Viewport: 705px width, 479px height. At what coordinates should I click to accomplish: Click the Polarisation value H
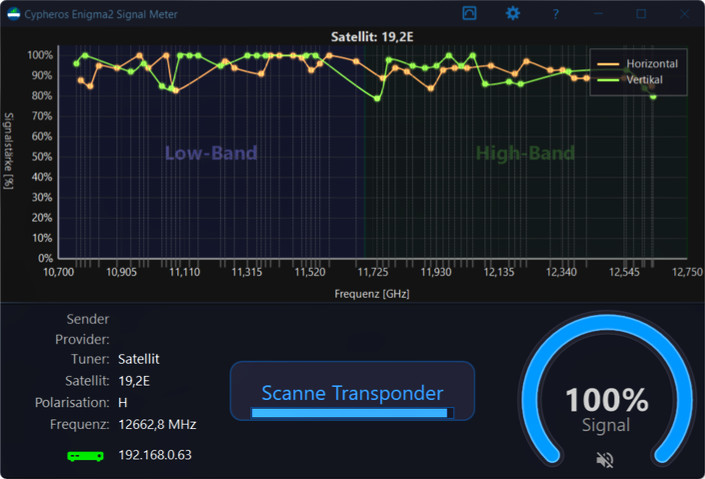coord(123,403)
